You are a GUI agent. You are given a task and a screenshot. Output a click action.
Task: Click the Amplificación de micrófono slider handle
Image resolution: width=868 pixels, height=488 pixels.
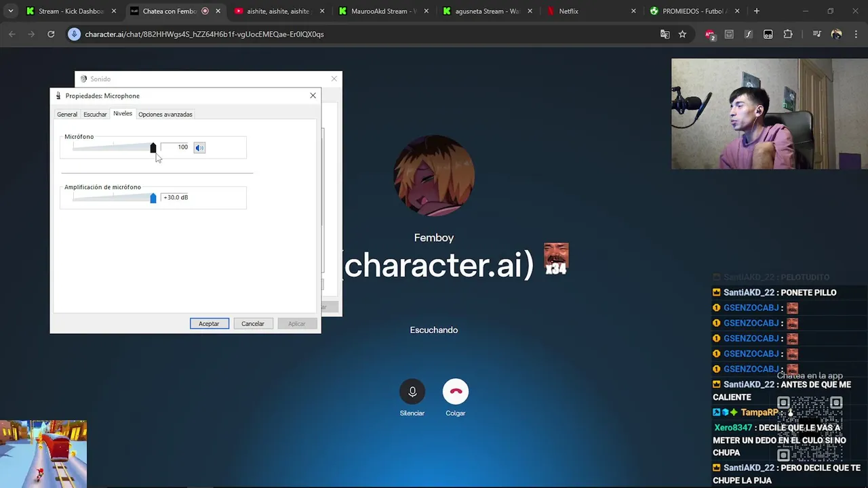click(x=153, y=198)
